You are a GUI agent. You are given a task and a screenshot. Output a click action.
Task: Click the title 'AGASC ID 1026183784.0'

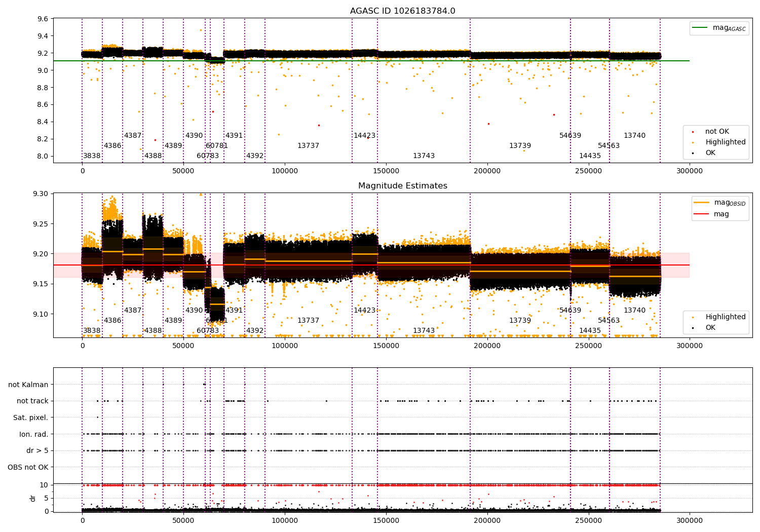(x=402, y=11)
